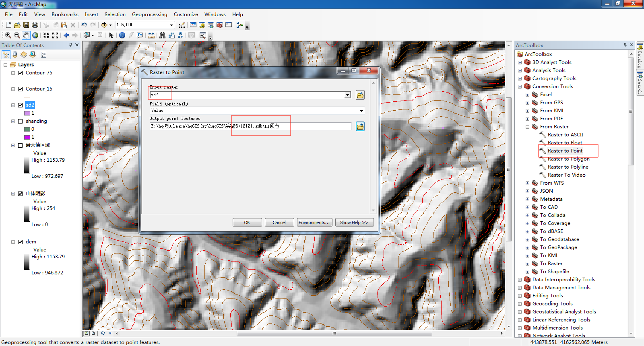Expand the 3D Analyst Tools toolbox
The image size is (644, 346).
pyautogui.click(x=520, y=62)
